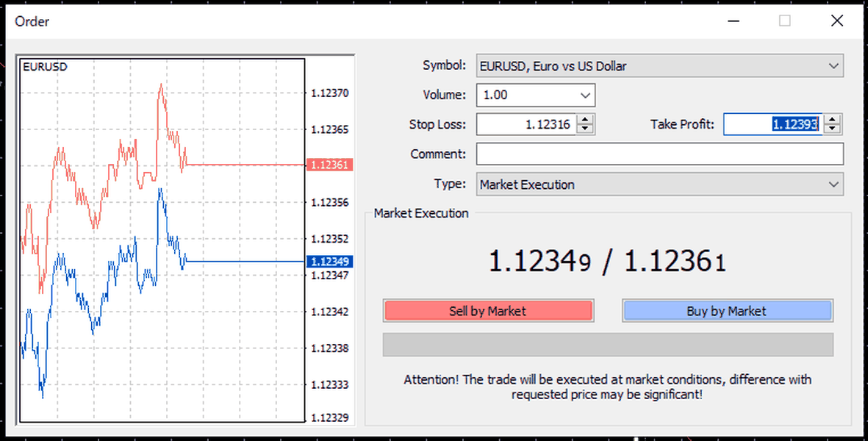Click the 1.12329 price axis label

tap(330, 417)
